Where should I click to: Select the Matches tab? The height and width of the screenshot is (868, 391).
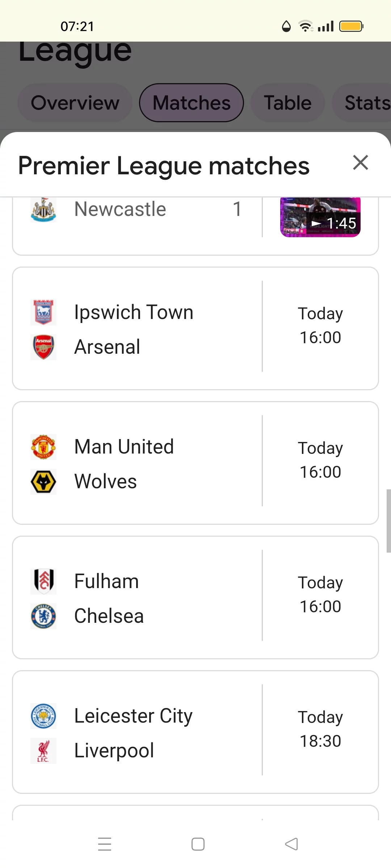[x=192, y=103]
